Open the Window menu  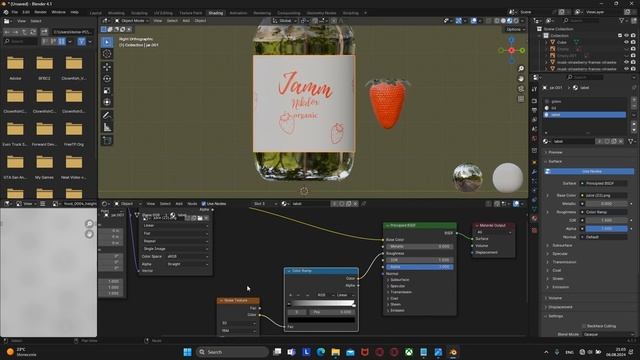coord(58,12)
